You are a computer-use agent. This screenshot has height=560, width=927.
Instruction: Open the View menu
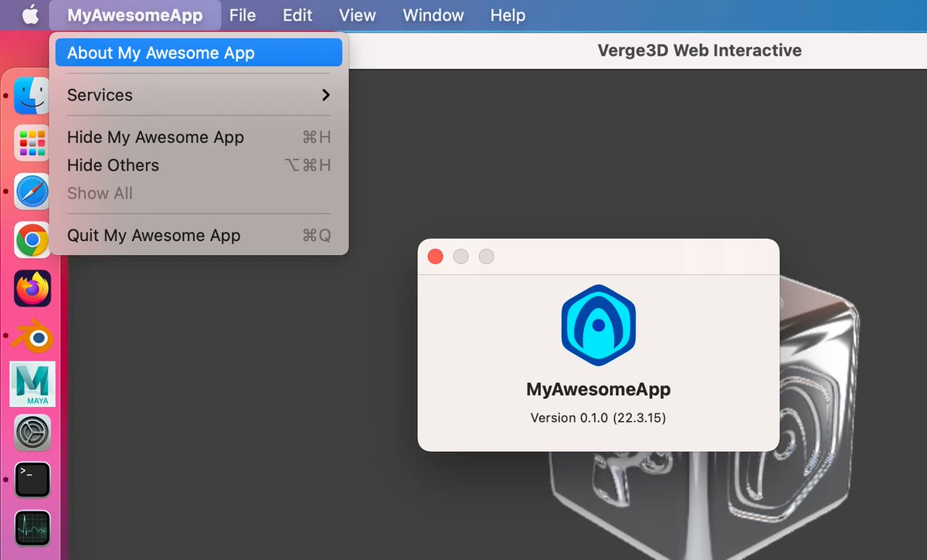[x=358, y=15]
